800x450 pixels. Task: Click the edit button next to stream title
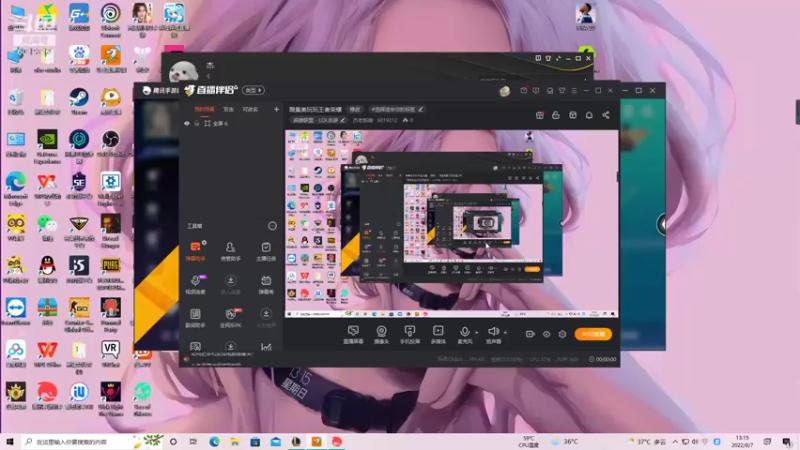point(355,109)
